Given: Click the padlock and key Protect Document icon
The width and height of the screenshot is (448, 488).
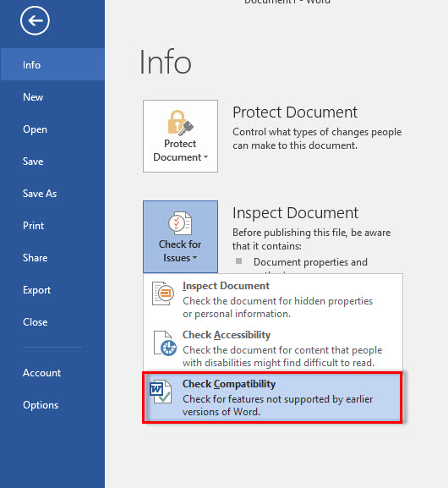Looking at the screenshot, I should (180, 123).
